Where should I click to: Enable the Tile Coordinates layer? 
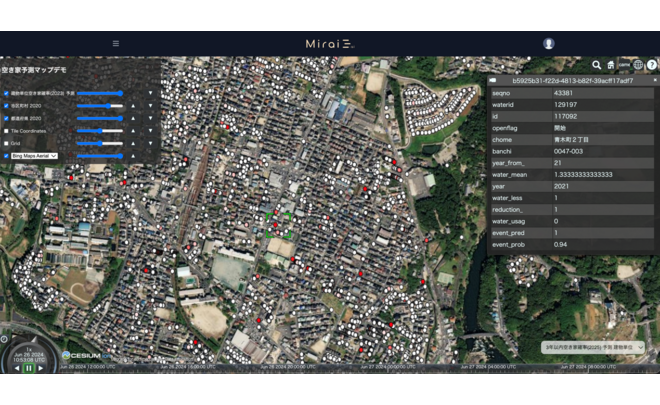[6, 130]
